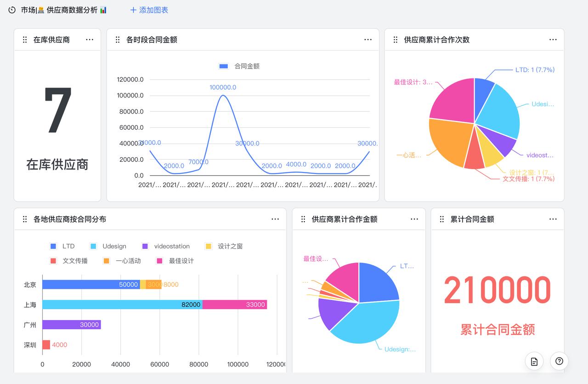
Task: Open the help question mark button
Action: 559,361
